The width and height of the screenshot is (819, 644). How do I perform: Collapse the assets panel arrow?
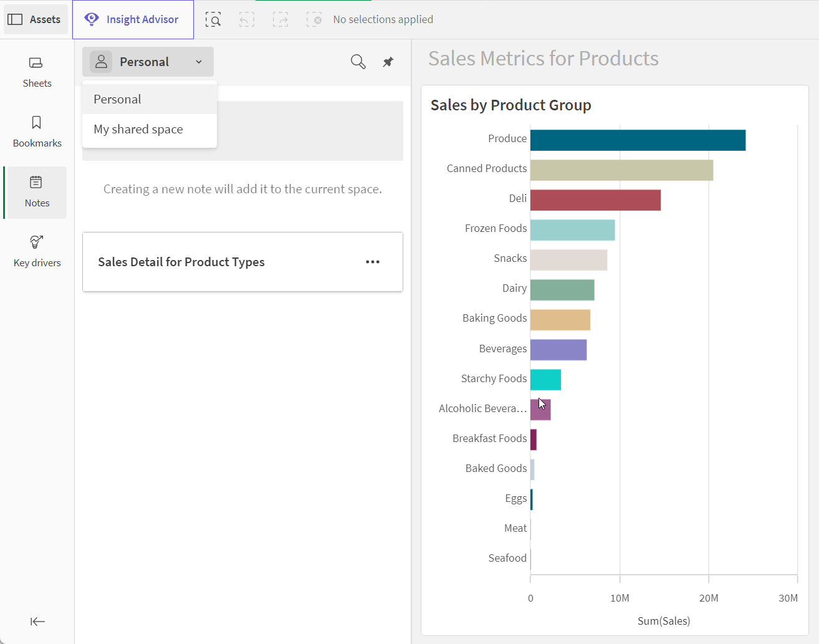37,621
